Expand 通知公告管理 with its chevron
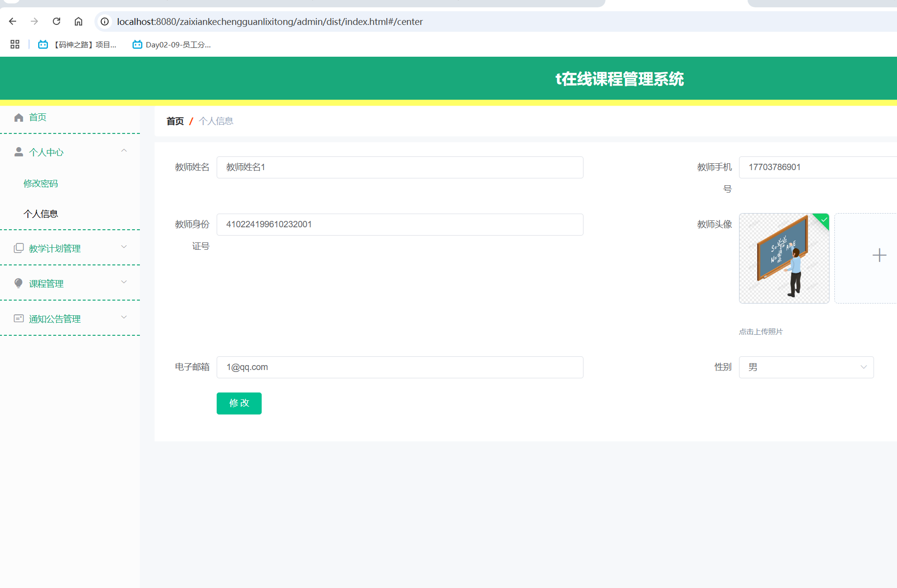This screenshot has height=588, width=897. click(x=124, y=317)
